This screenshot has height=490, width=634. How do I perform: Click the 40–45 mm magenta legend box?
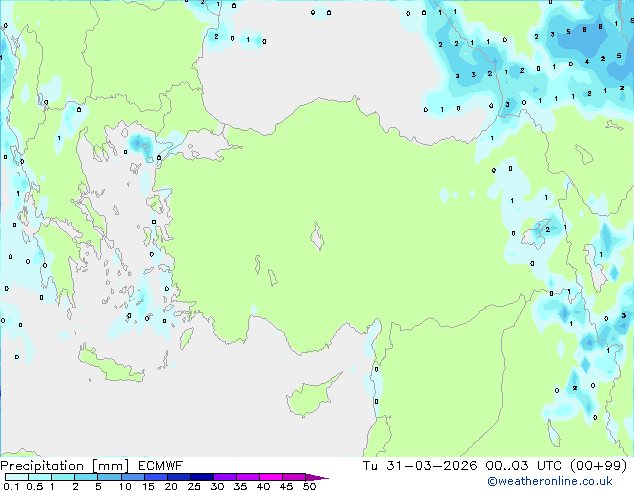pyautogui.click(x=271, y=477)
